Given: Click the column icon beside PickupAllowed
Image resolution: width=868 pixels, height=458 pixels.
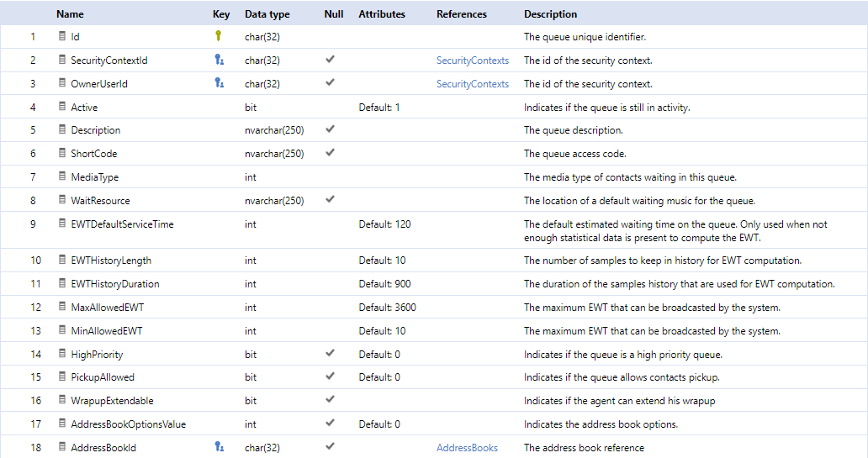Looking at the screenshot, I should click(62, 376).
